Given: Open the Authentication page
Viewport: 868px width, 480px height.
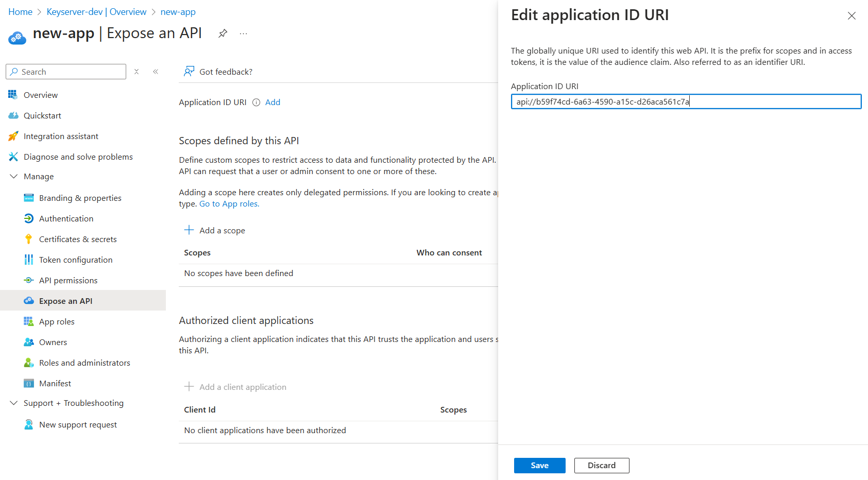Looking at the screenshot, I should pyautogui.click(x=66, y=219).
